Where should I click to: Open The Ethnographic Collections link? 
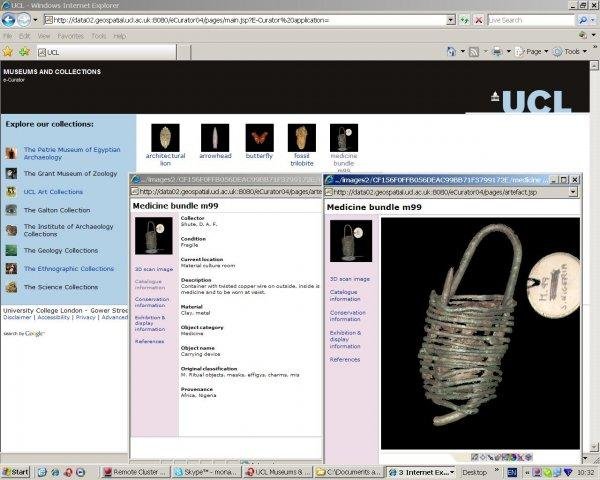[x=69, y=269]
